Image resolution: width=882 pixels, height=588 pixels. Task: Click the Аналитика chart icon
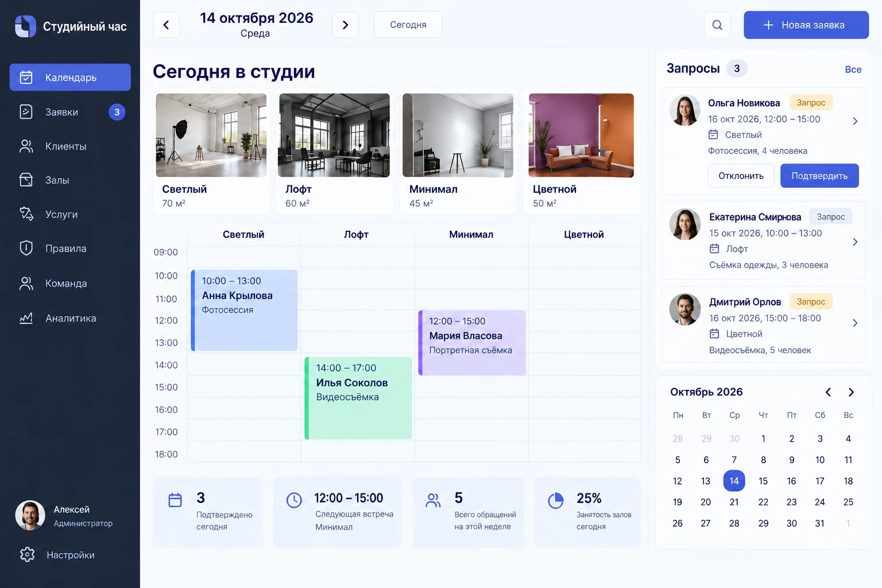(26, 318)
